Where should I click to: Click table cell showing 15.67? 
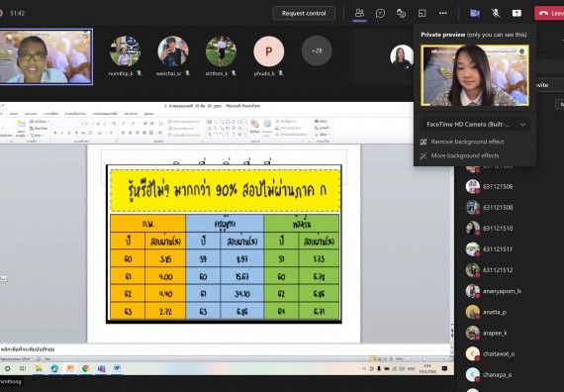241,276
